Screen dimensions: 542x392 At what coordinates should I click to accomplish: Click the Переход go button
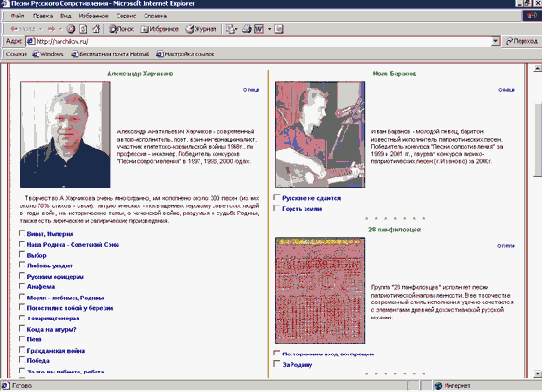(x=521, y=41)
